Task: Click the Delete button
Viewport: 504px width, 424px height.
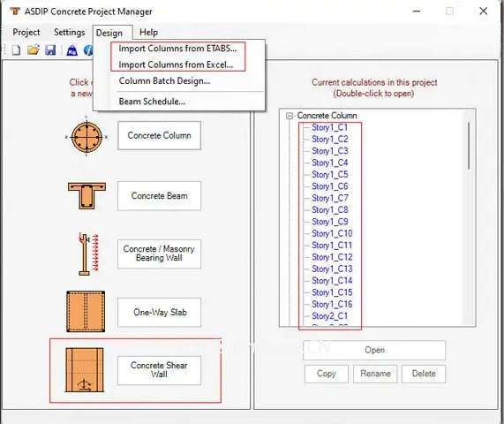Action: click(424, 374)
